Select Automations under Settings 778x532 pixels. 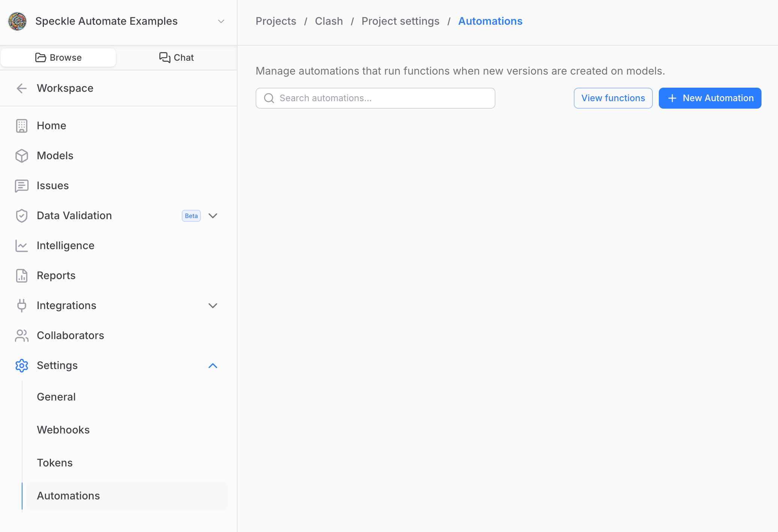(127, 496)
